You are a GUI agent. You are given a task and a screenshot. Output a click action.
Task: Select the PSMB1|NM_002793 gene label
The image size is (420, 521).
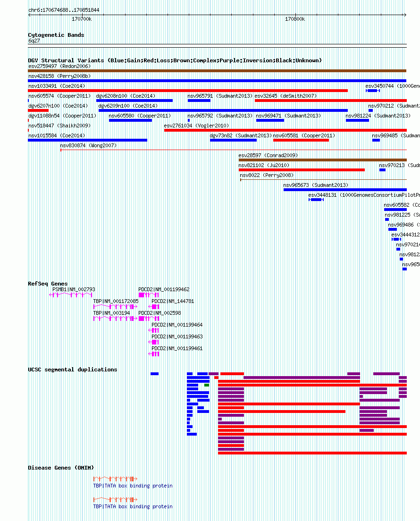(x=74, y=289)
